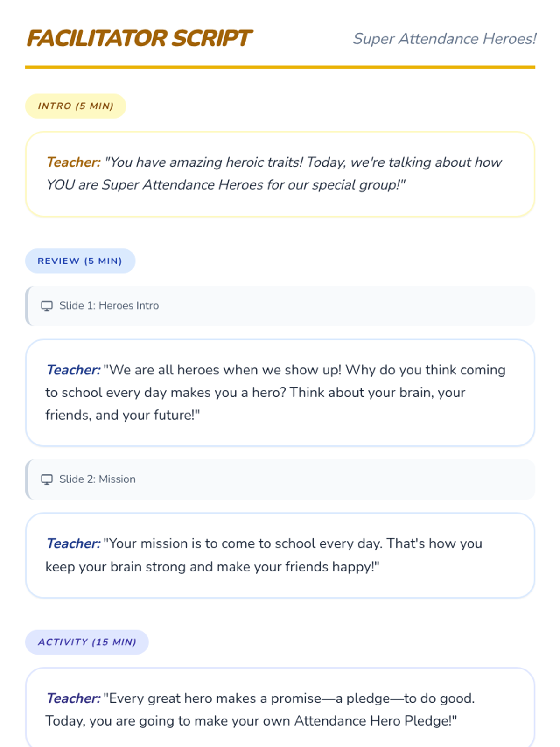Click the Teacher label before "We are all heroes"
Image resolution: width=560 pixels, height=747 pixels.
click(73, 370)
